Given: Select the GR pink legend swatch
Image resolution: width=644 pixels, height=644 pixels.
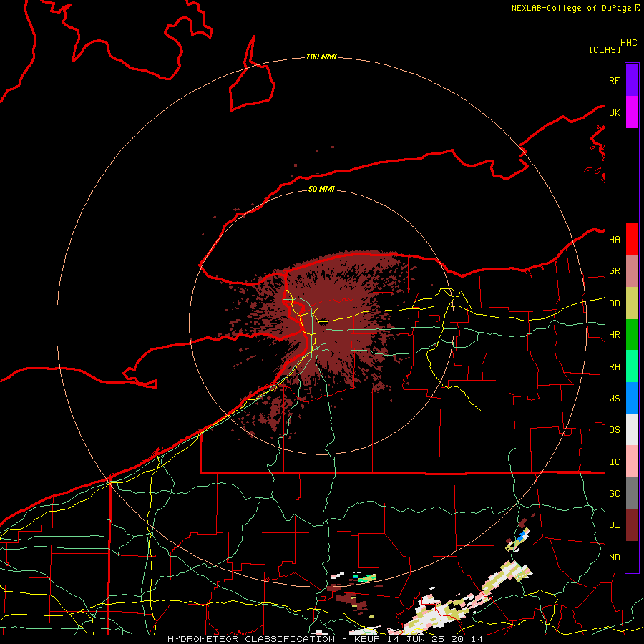Looking at the screenshot, I should click(x=632, y=271).
